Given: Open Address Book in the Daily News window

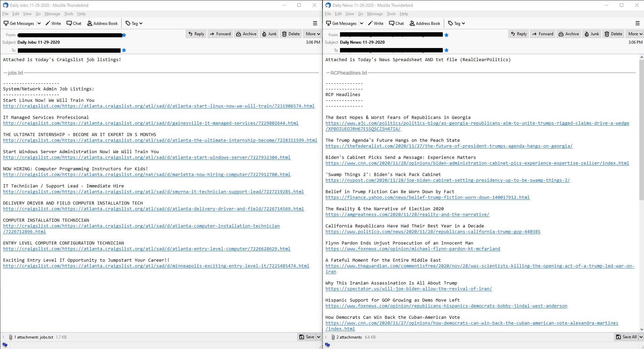Looking at the screenshot, I should tap(425, 24).
